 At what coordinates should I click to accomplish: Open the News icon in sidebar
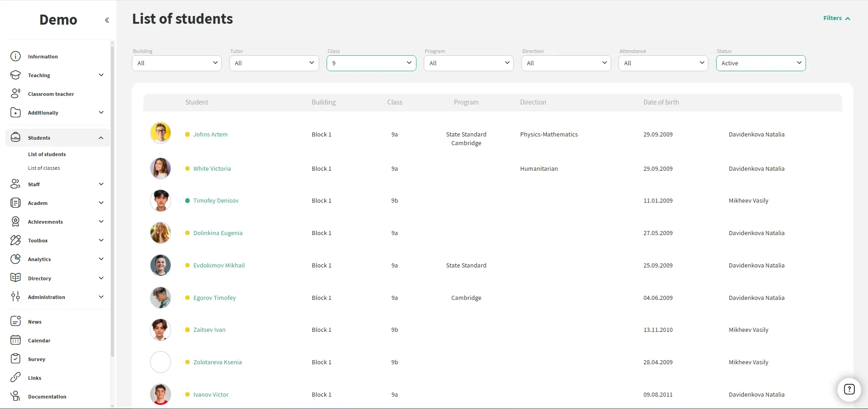click(16, 321)
